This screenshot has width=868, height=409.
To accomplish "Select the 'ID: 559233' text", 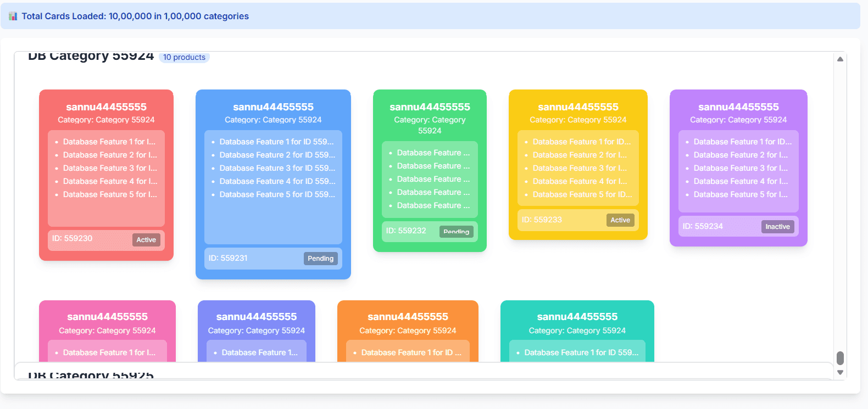I will tap(542, 220).
